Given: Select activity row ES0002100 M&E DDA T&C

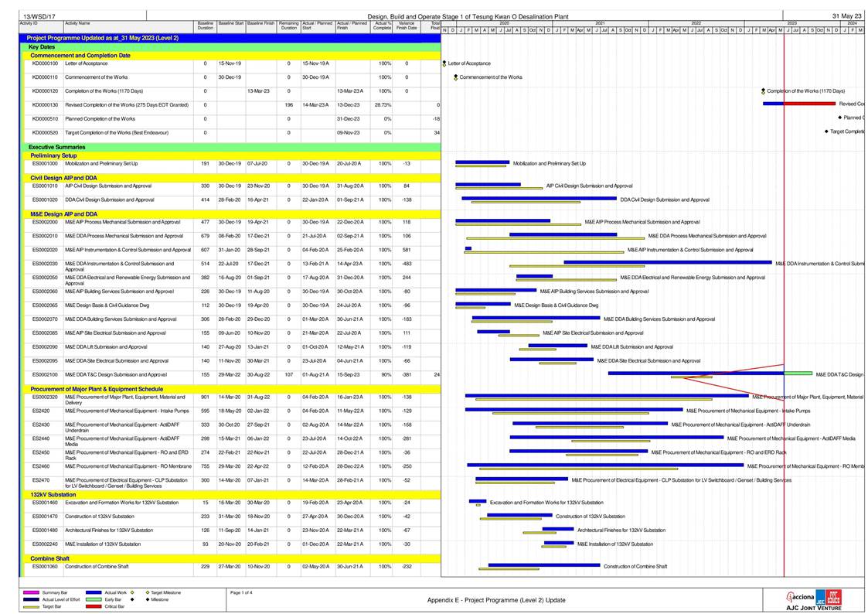Looking at the screenshot, I should [232, 375].
